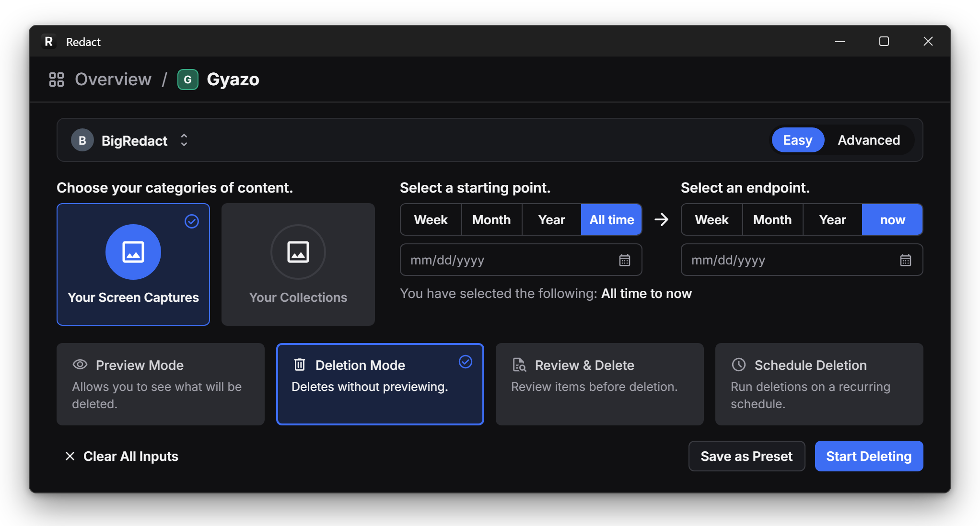The image size is (980, 526).
Task: Click the Gyazo breadcrumb title
Action: tap(233, 80)
